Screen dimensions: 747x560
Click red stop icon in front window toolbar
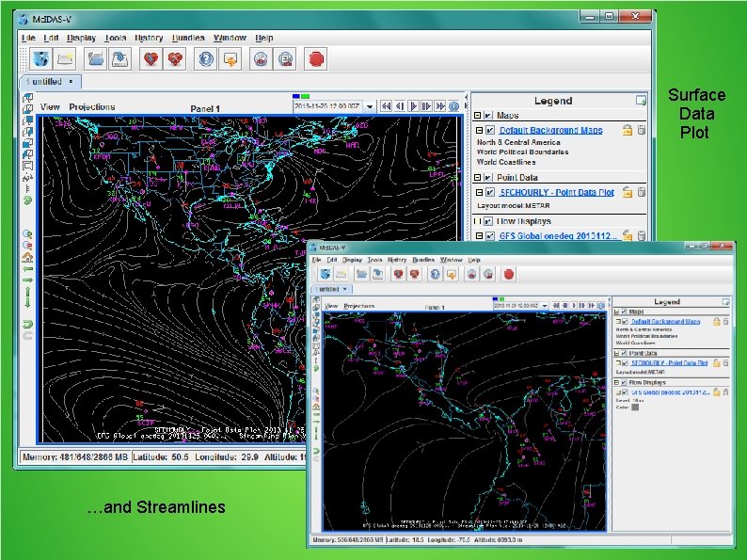508,274
